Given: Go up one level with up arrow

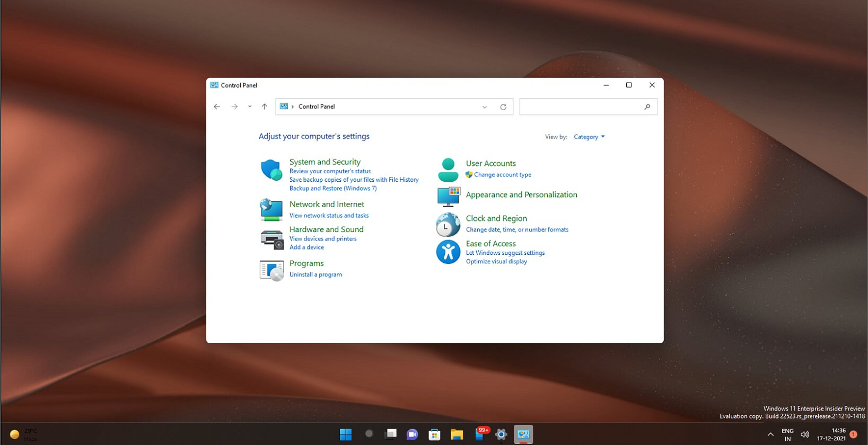Looking at the screenshot, I should pos(264,107).
